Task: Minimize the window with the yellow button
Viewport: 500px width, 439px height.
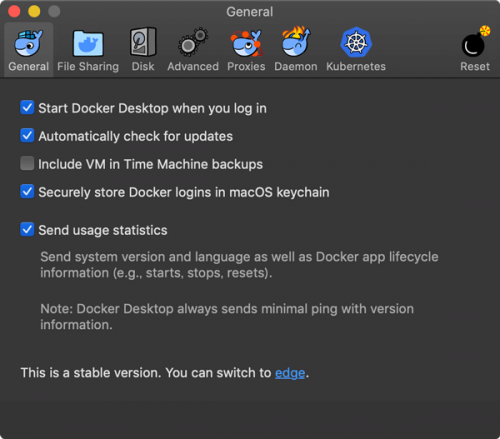Action: [x=34, y=11]
